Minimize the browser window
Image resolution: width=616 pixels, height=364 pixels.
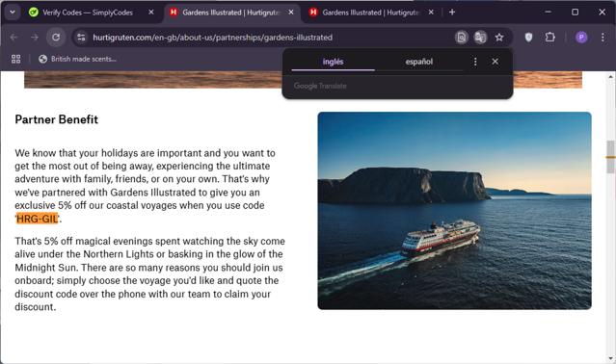(x=548, y=13)
